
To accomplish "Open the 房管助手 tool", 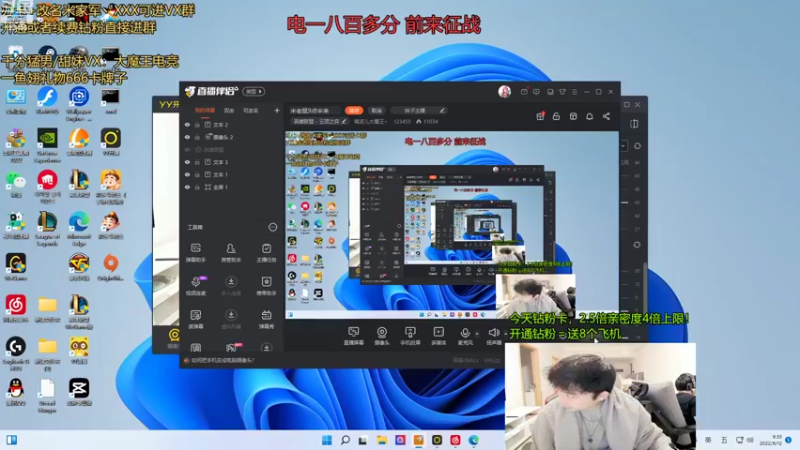I will point(231,253).
